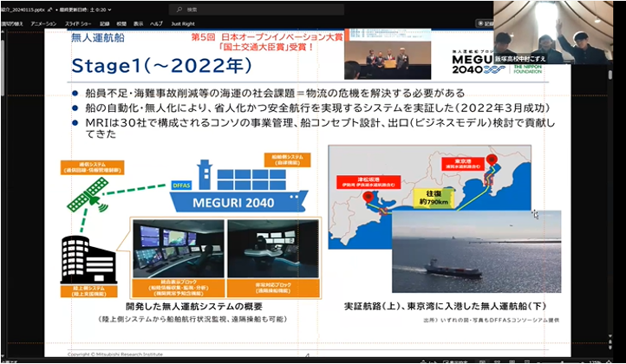Select the 統合表示ブロック control room photo
Viewport: 626px width, 364px height.
point(179,249)
